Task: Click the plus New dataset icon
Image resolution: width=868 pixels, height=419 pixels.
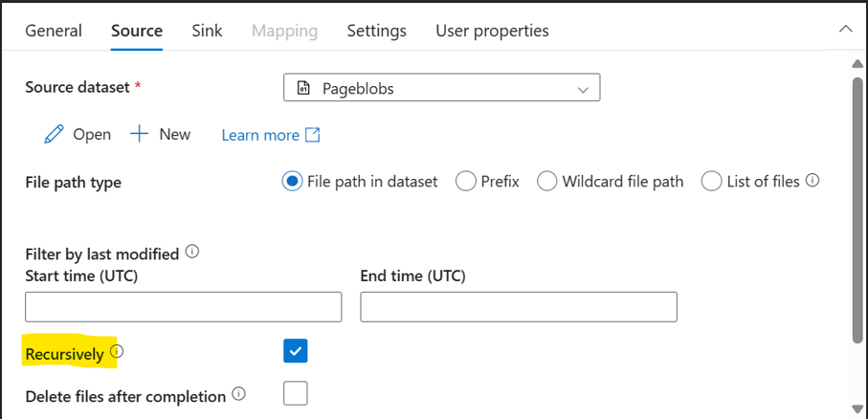Action: coord(140,134)
